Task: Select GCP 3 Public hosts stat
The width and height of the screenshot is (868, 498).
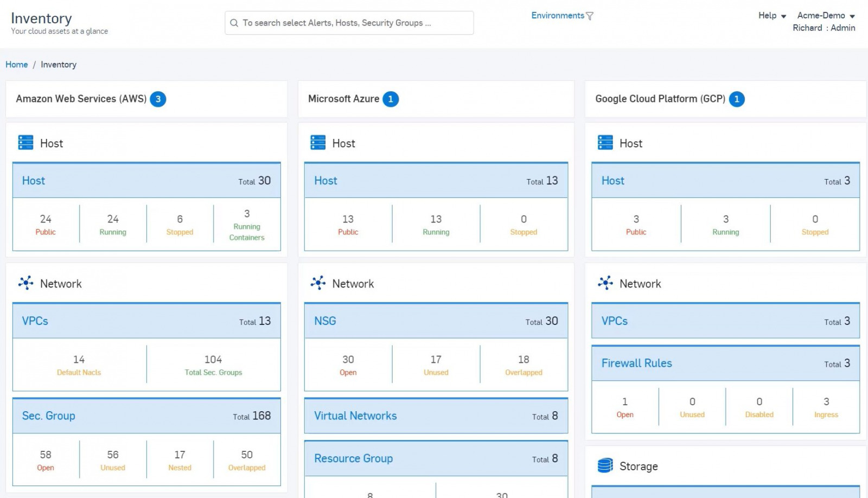Action: pyautogui.click(x=636, y=225)
